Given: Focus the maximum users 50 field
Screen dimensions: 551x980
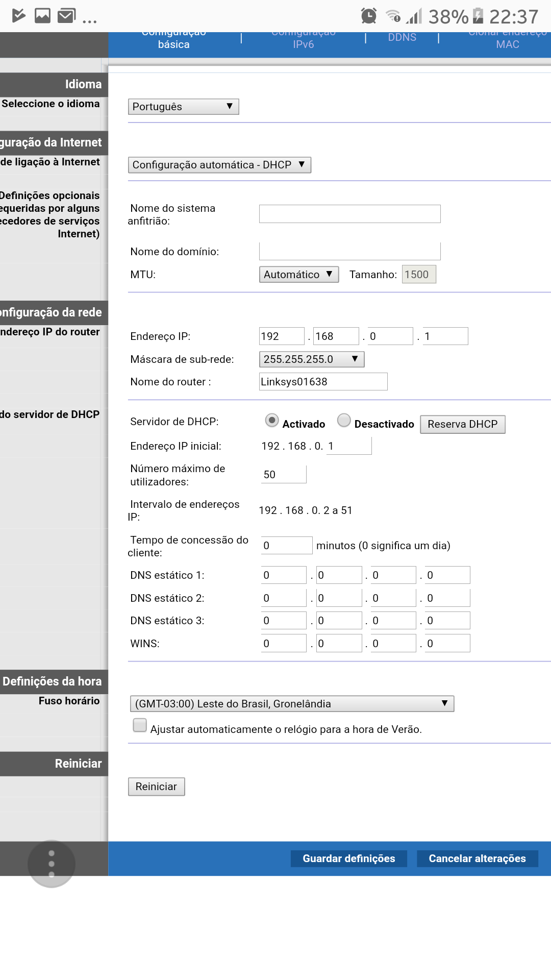Looking at the screenshot, I should 284,475.
